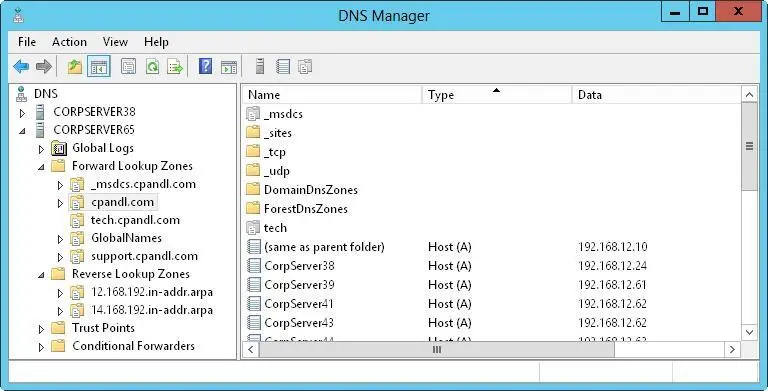Sort by the Data column header
The width and height of the screenshot is (768, 391).
656,95
